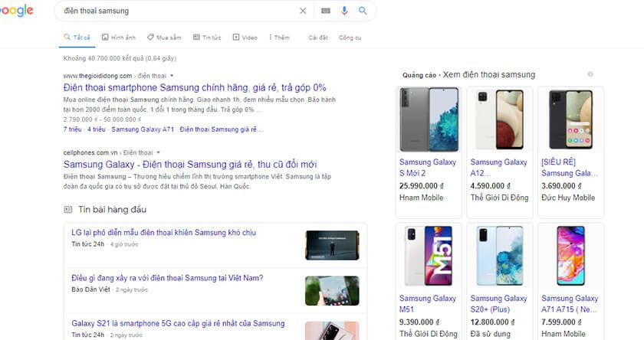Open Samsung Galaxy M51 product image
644x340 pixels.
click(429, 256)
